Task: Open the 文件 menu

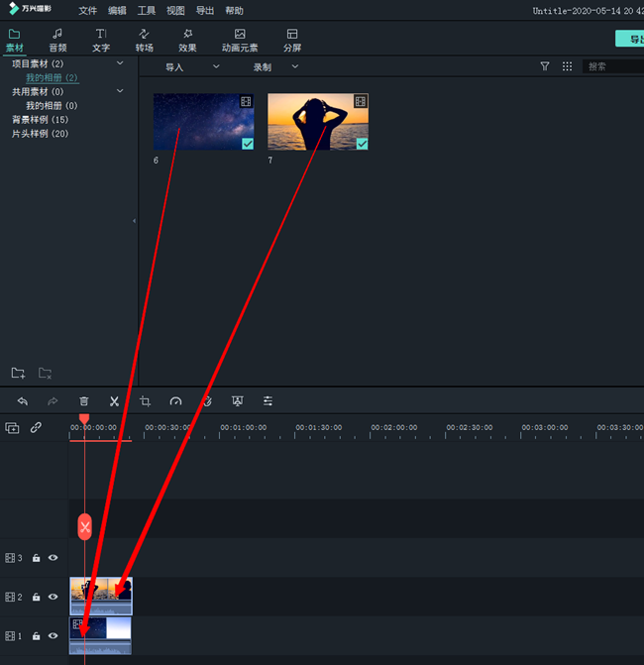Action: [x=88, y=11]
